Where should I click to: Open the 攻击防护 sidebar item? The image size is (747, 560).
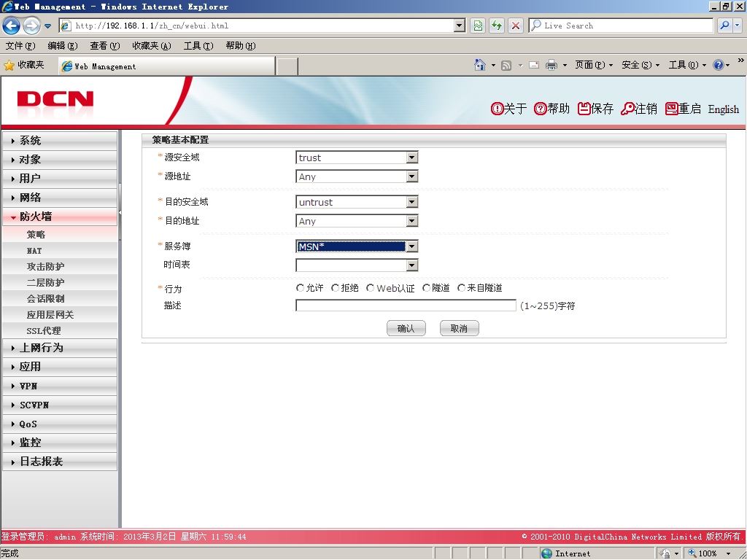(45, 267)
